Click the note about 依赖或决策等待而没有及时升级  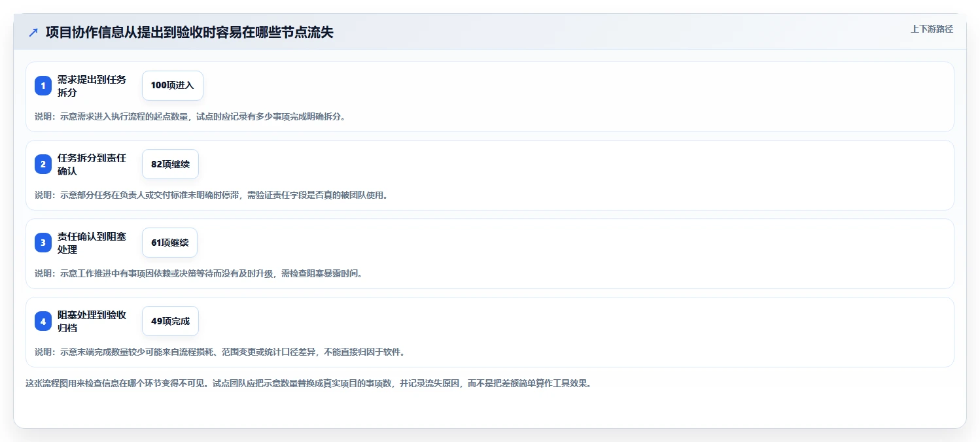click(x=198, y=273)
